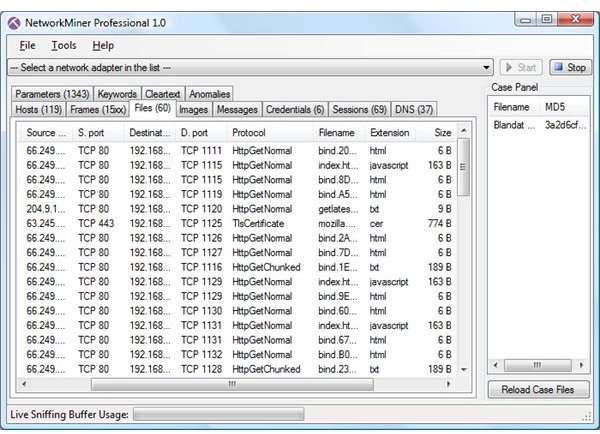The height and width of the screenshot is (434, 600).
Task: Click the bind.1E... filename cell
Action: click(x=338, y=267)
